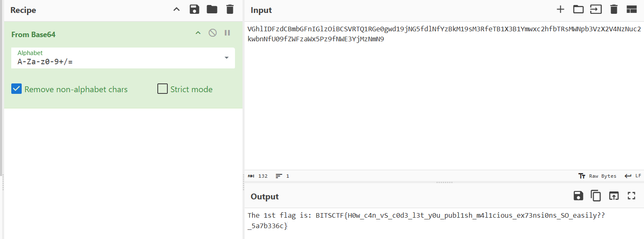The image size is (644, 239).
Task: Enable Strict mode checkbox
Action: (162, 89)
